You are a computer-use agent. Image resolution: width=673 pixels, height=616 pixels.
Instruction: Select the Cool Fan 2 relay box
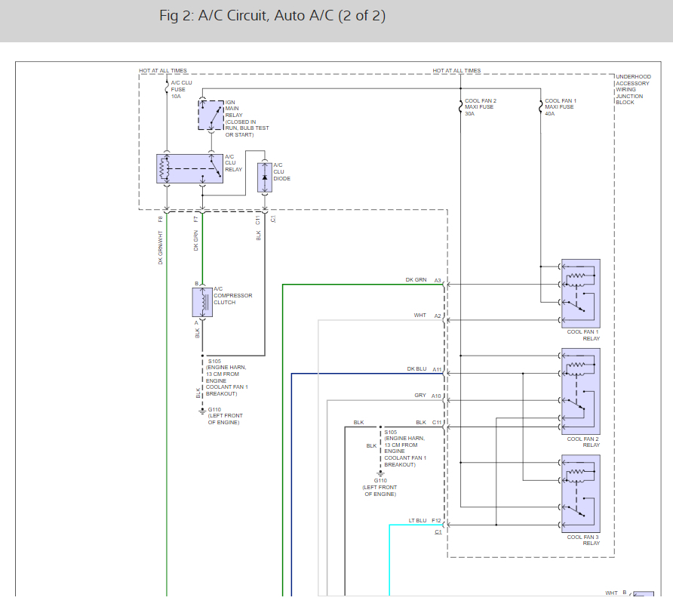580,391
